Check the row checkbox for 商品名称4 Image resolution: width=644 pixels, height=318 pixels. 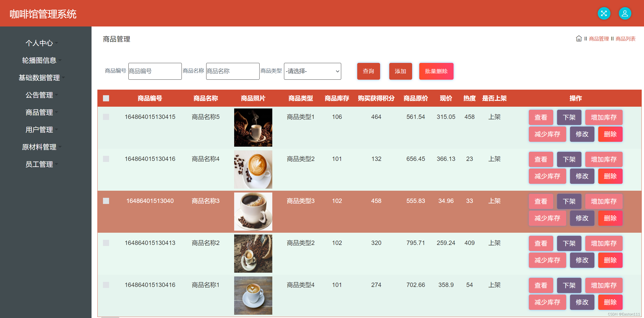(x=106, y=159)
